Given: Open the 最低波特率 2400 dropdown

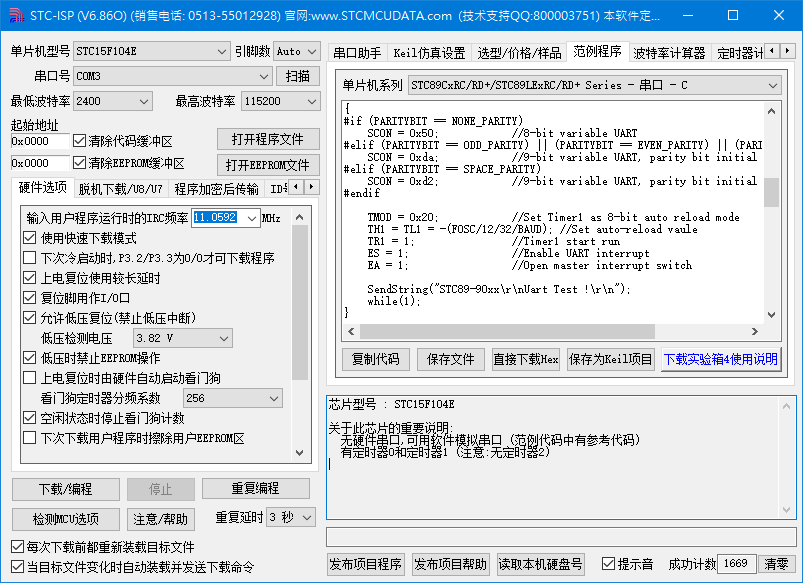Looking at the screenshot, I should click(113, 101).
